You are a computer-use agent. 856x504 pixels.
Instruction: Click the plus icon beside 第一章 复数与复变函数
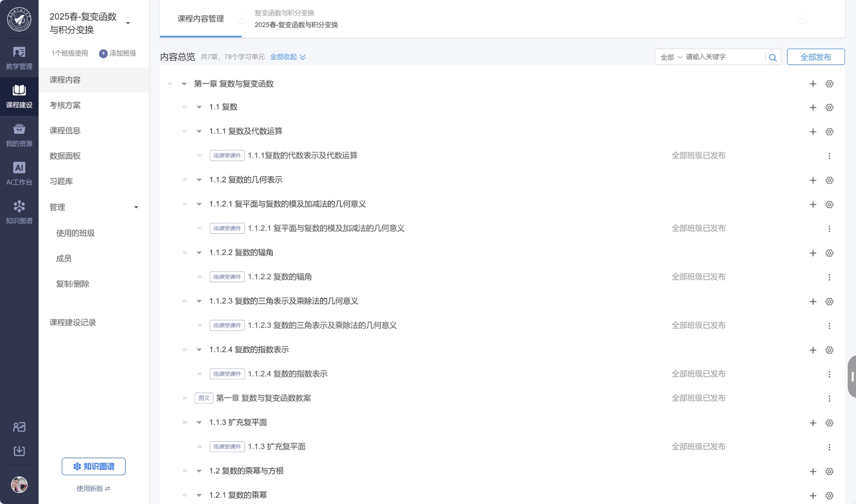click(813, 84)
